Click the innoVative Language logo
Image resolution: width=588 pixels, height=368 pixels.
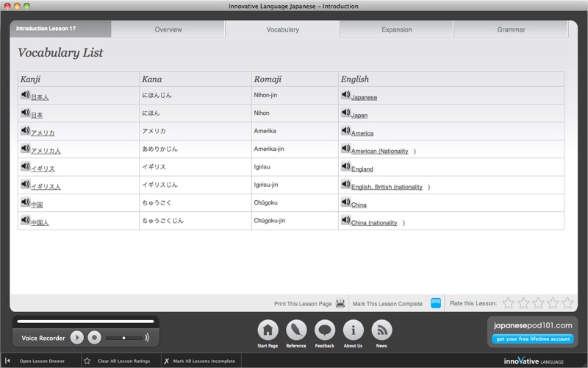pyautogui.click(x=534, y=361)
